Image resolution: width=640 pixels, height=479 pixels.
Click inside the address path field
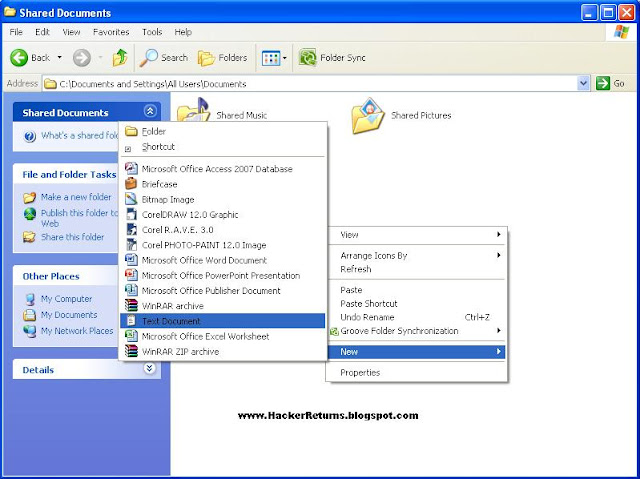click(310, 84)
